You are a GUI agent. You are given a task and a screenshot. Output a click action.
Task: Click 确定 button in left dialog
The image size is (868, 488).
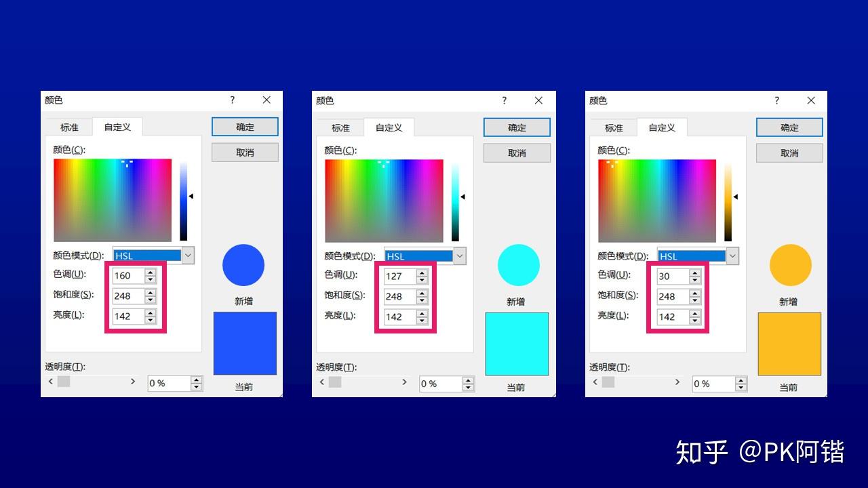click(245, 127)
